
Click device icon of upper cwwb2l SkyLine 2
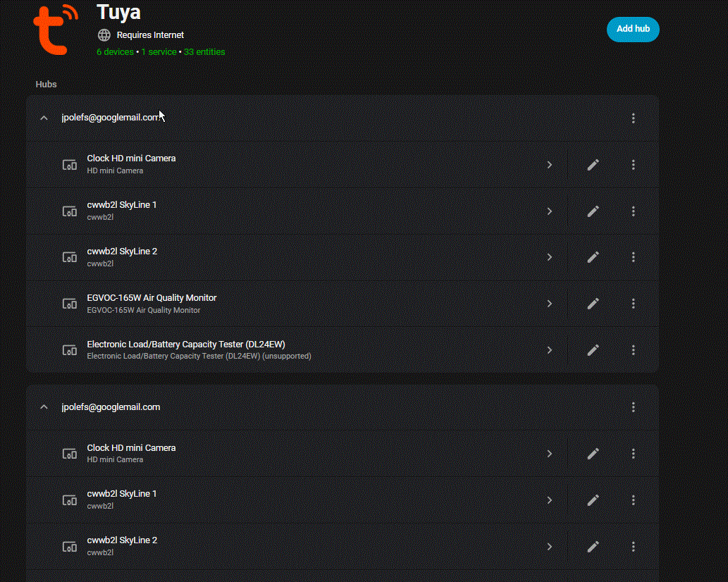pos(70,257)
